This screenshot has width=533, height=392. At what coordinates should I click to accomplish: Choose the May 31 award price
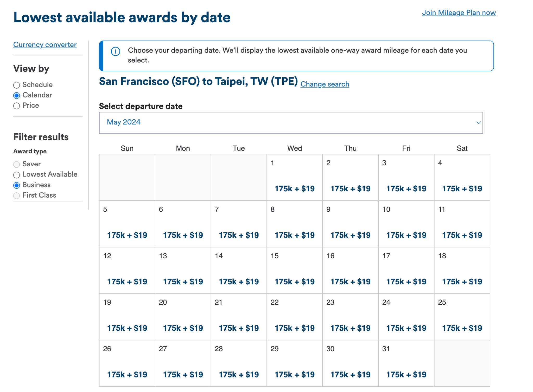pyautogui.click(x=406, y=374)
